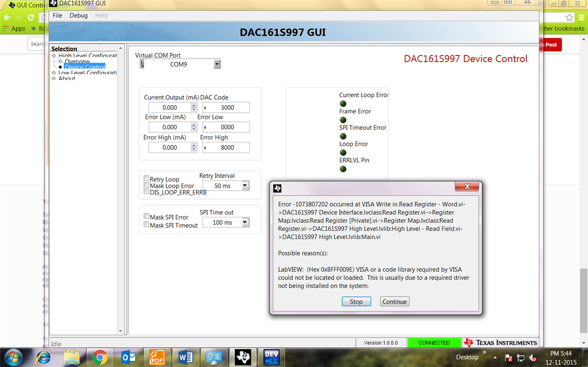Click the Apps grid icon in bookmarks bar
The width and height of the screenshot is (588, 367).
pos(6,29)
